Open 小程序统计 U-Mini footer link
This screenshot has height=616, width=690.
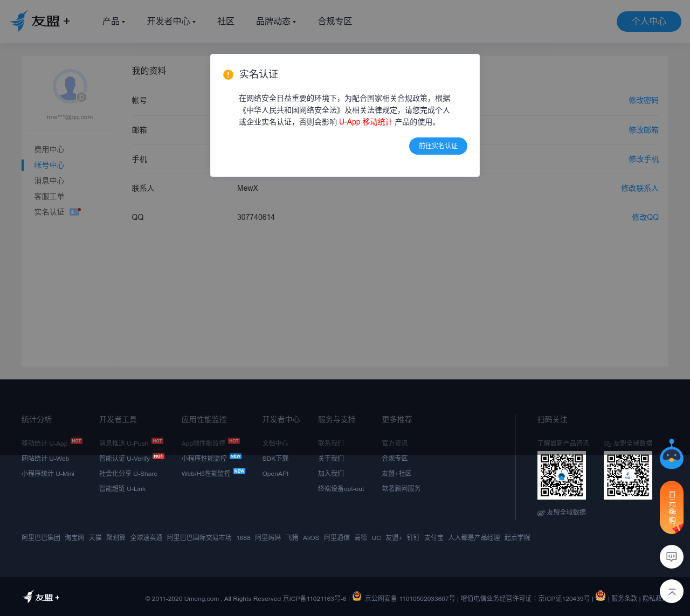[x=48, y=473]
